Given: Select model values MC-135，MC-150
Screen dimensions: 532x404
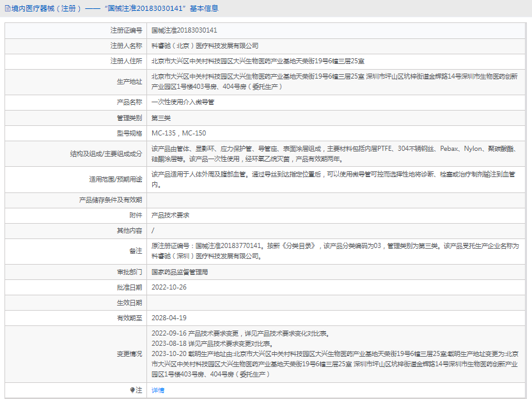Looking at the screenshot, I should pos(179,134).
